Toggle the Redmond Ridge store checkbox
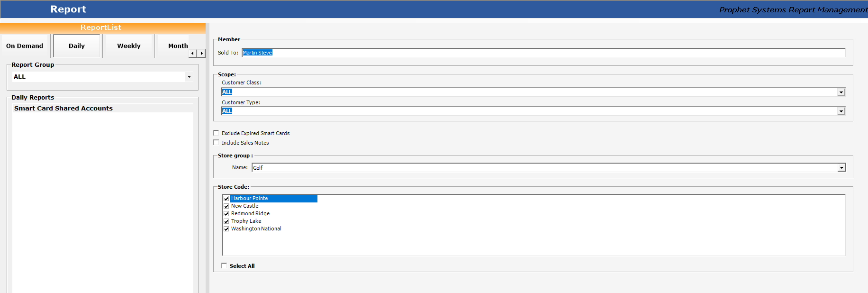Screen dimensions: 868x293 pyautogui.click(x=226, y=214)
